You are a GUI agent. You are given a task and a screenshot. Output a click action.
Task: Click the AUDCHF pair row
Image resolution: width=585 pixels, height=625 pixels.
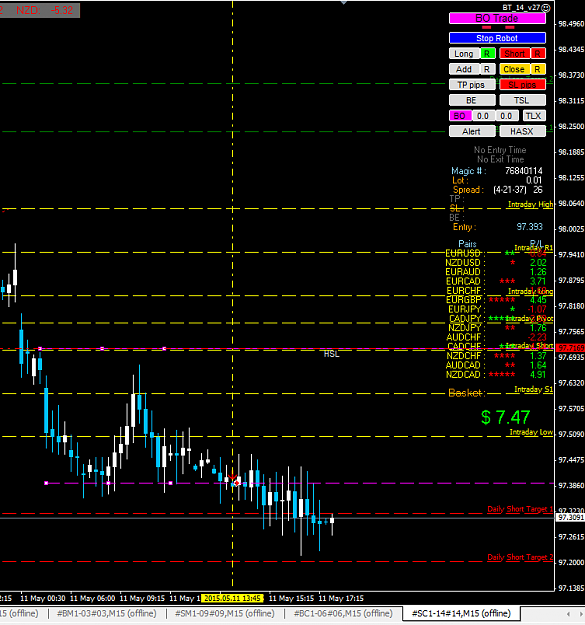(496, 337)
